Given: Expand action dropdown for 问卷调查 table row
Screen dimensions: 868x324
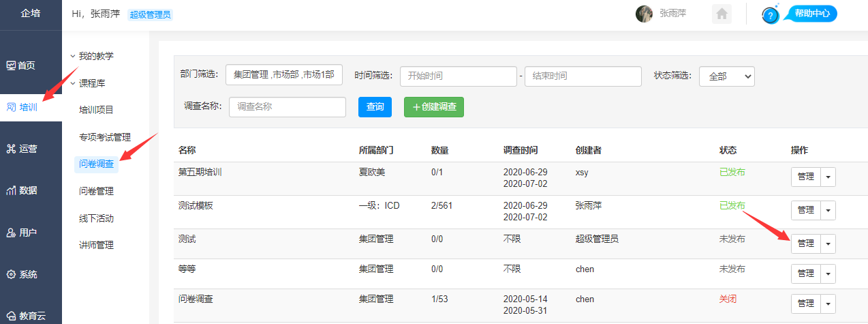Looking at the screenshot, I should (828, 304).
